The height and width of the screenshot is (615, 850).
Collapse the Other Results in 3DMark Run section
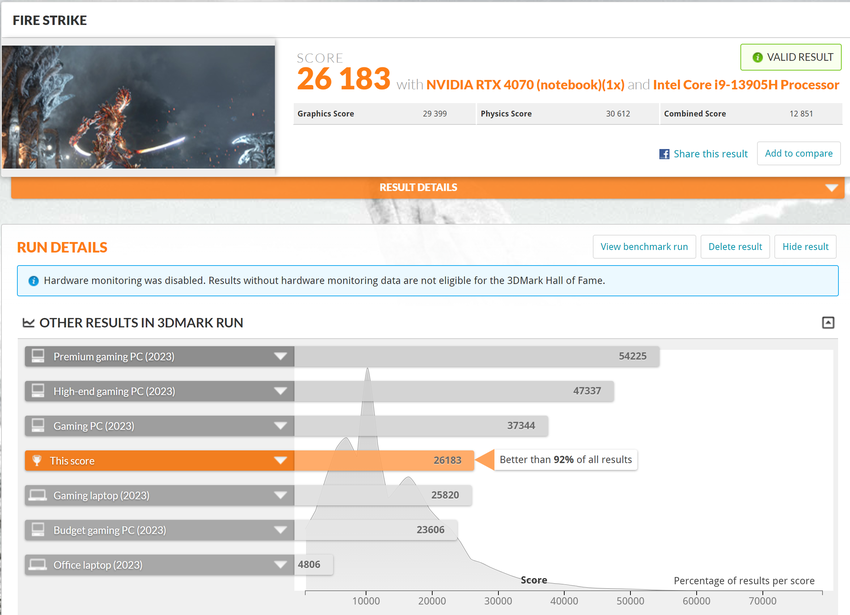[827, 322]
